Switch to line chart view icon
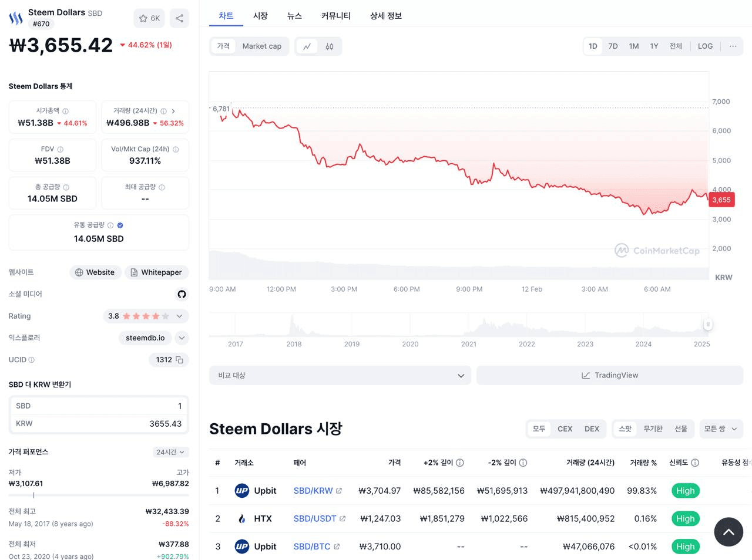This screenshot has width=752, height=560. 307,46
